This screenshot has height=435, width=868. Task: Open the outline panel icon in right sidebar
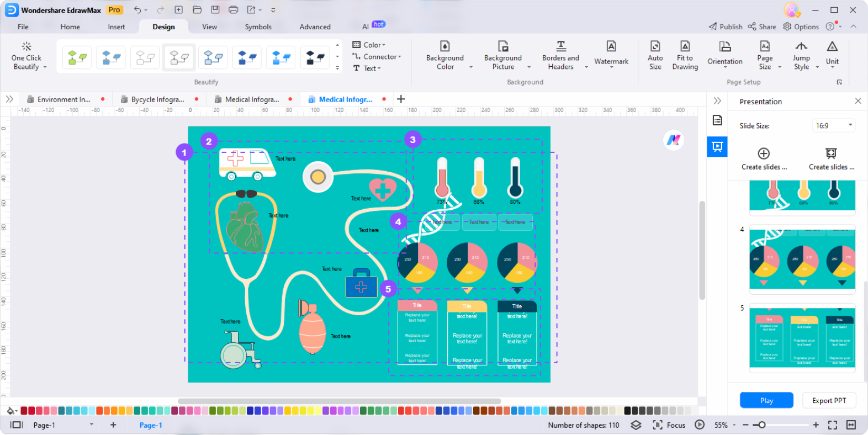click(x=717, y=120)
